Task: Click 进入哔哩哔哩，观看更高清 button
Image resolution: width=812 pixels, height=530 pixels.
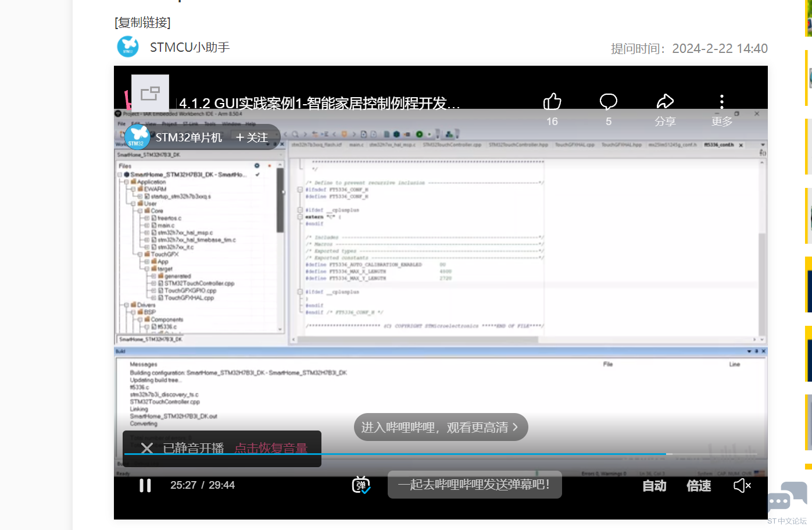Action: tap(441, 427)
